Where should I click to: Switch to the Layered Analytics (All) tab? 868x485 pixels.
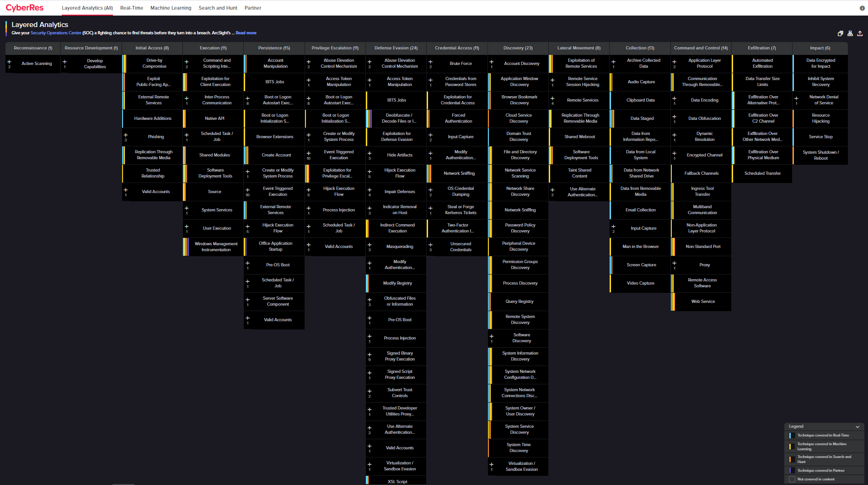pos(87,8)
